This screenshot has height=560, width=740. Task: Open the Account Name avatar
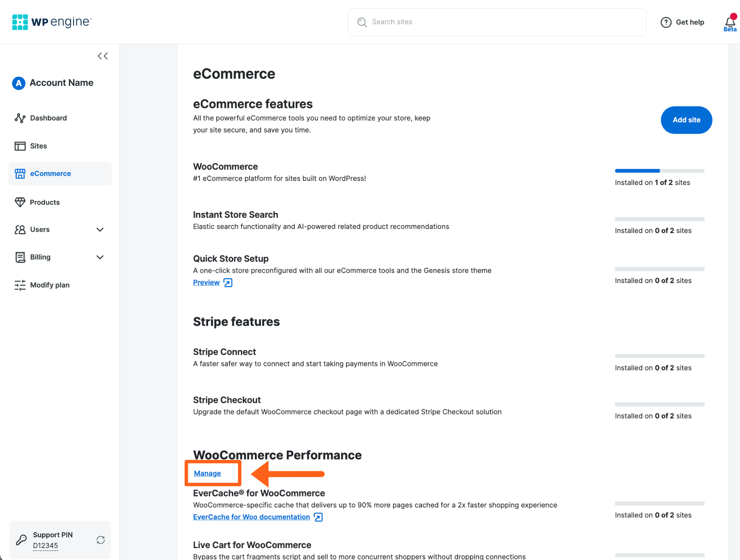tap(18, 83)
